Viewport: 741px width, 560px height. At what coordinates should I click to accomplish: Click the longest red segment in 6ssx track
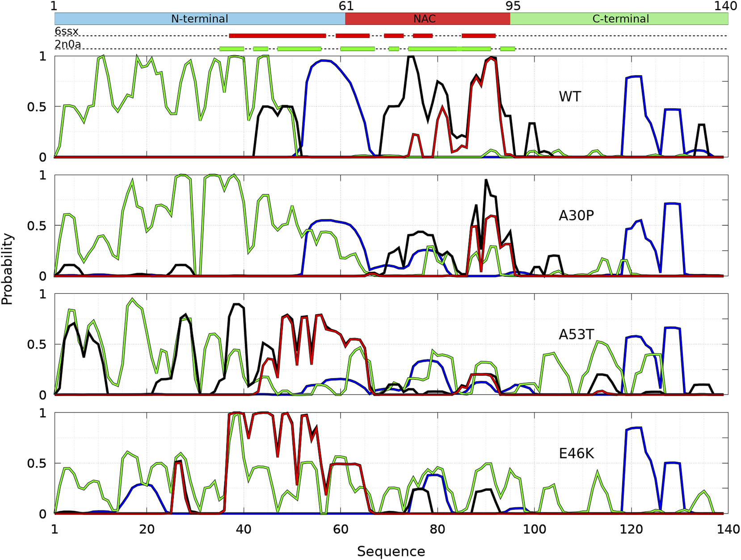(x=277, y=36)
